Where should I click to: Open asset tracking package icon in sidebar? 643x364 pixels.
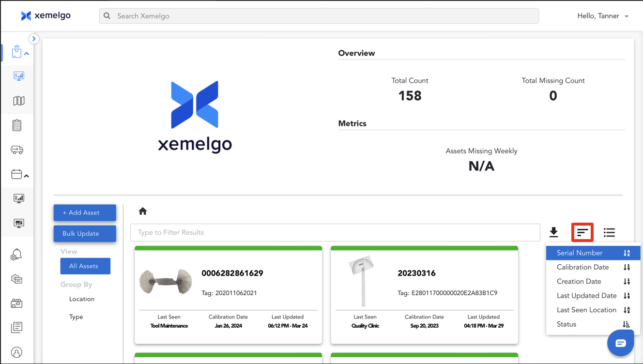click(x=17, y=52)
